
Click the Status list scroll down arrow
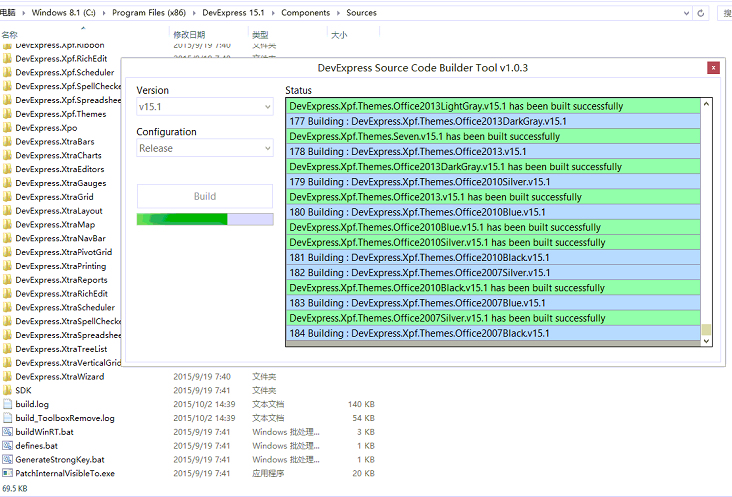[x=706, y=341]
